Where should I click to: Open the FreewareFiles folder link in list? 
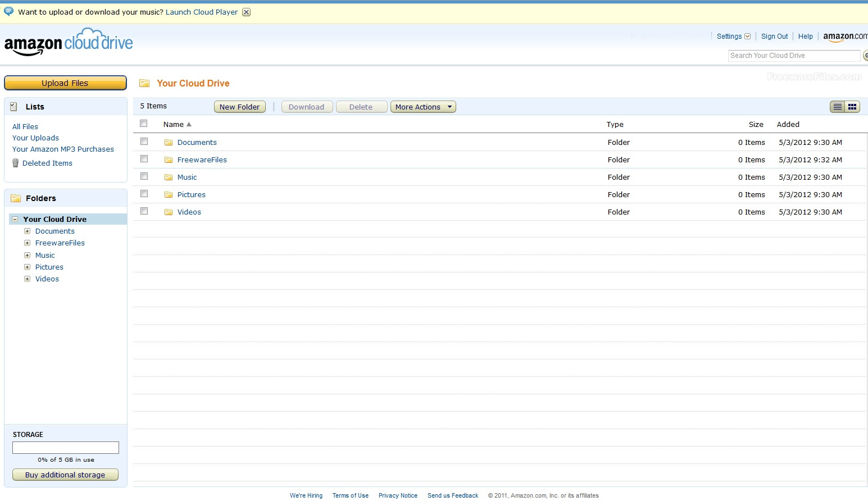202,160
